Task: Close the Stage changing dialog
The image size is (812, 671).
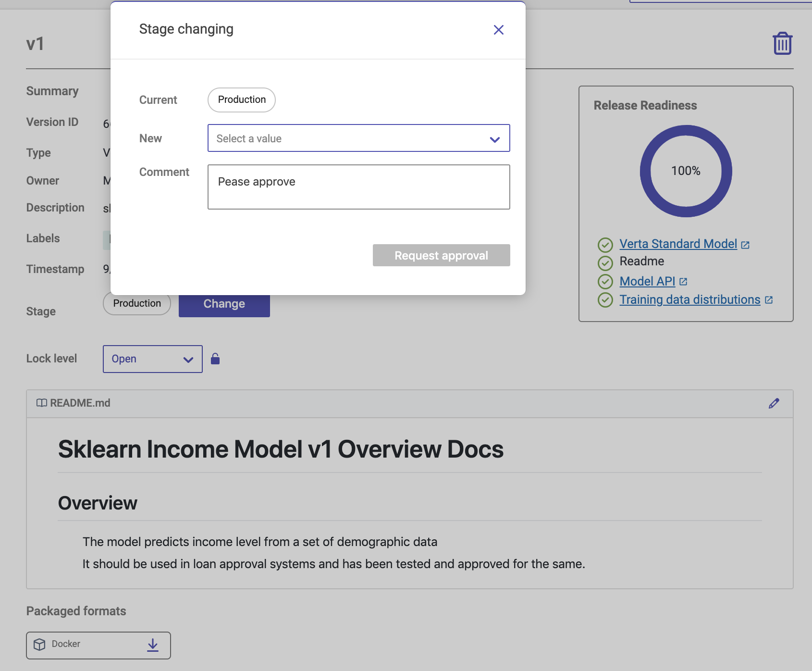Action: coord(499,30)
